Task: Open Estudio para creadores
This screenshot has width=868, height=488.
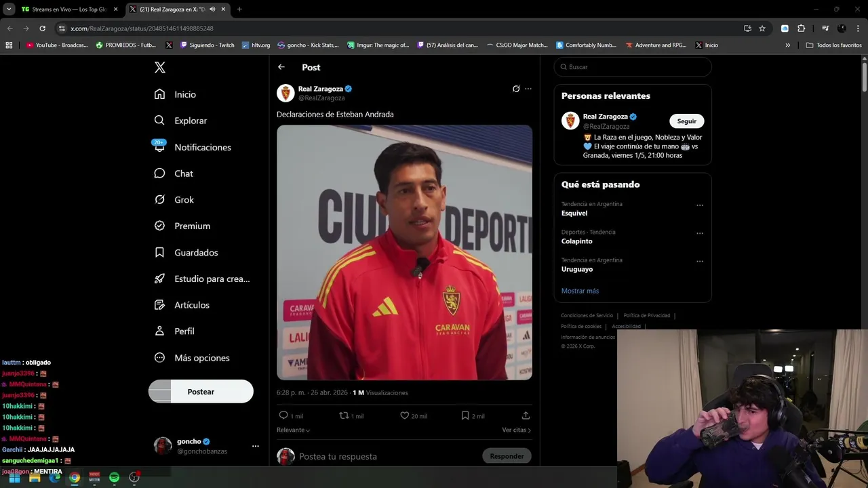Action: (x=202, y=279)
